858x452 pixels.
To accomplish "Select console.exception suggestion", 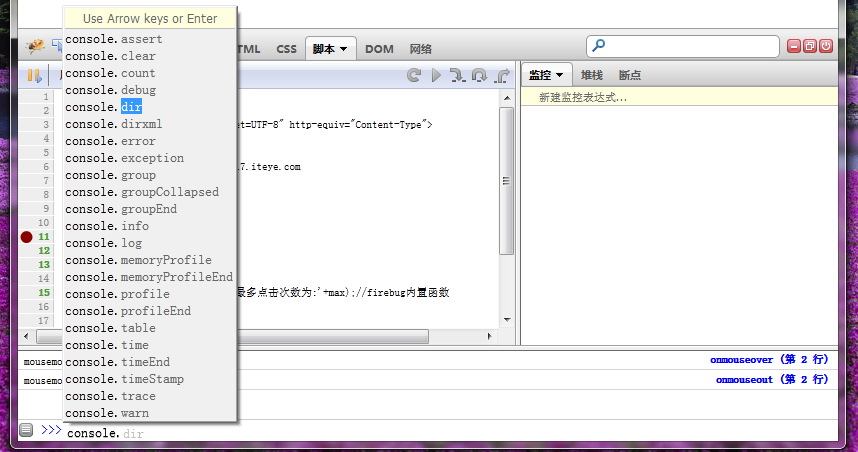I will (x=150, y=158).
